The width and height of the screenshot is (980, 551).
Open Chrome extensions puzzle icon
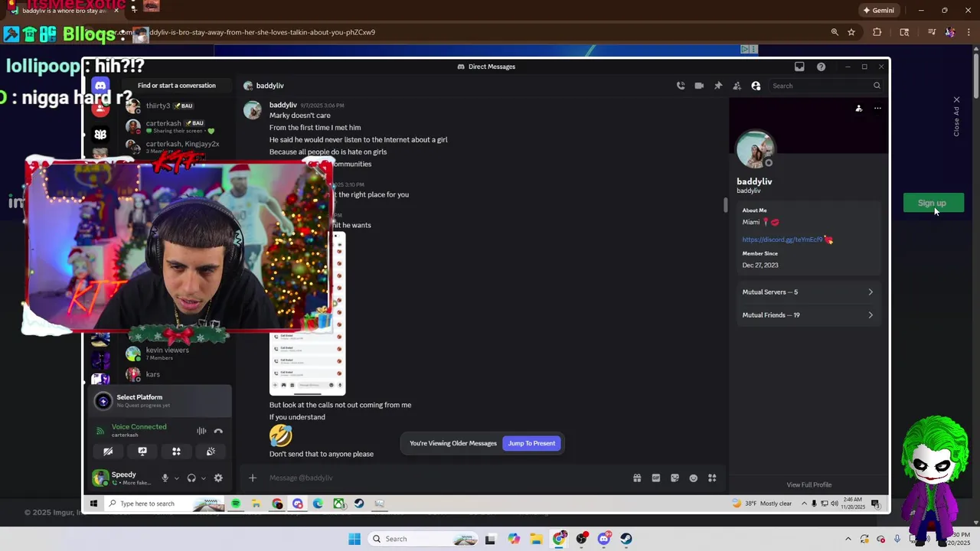tap(877, 32)
